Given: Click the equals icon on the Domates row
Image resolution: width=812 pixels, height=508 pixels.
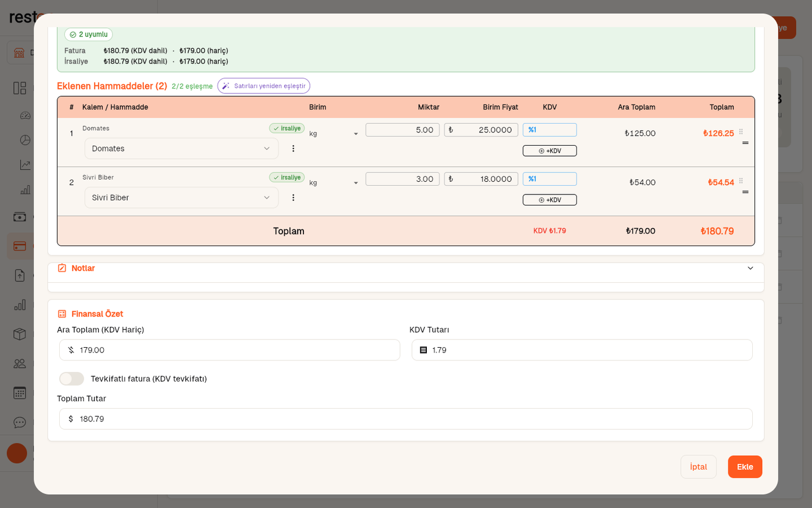Looking at the screenshot, I should point(745,143).
